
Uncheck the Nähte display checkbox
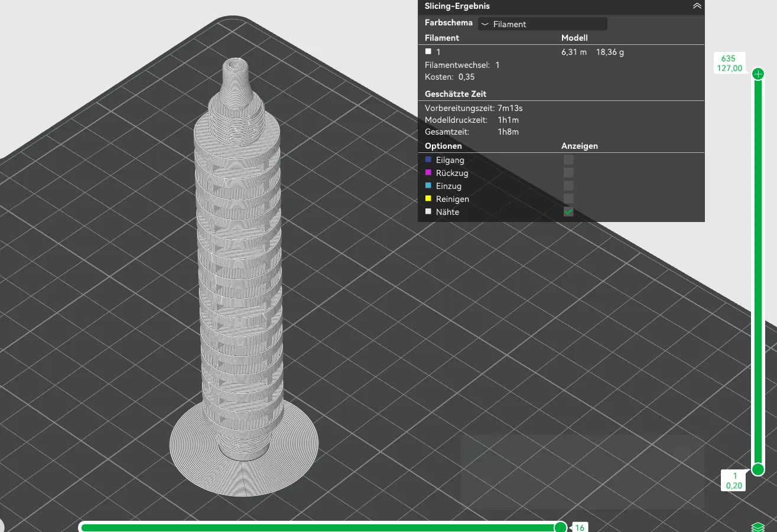[x=568, y=212]
